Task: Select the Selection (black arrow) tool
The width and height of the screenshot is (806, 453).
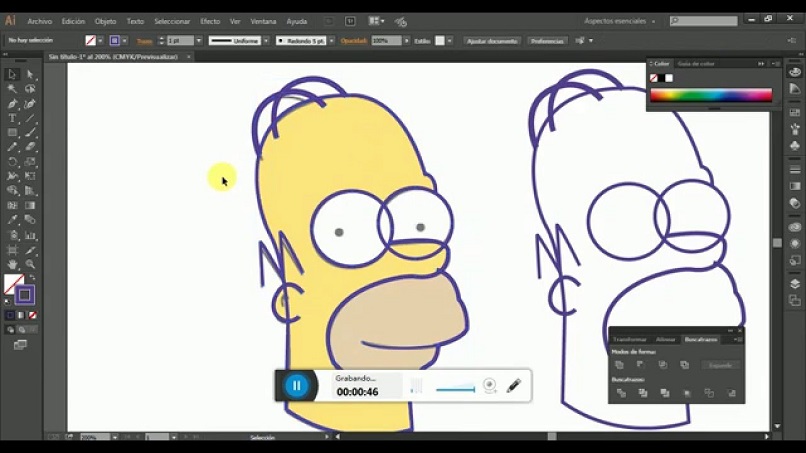Action: tap(12, 75)
